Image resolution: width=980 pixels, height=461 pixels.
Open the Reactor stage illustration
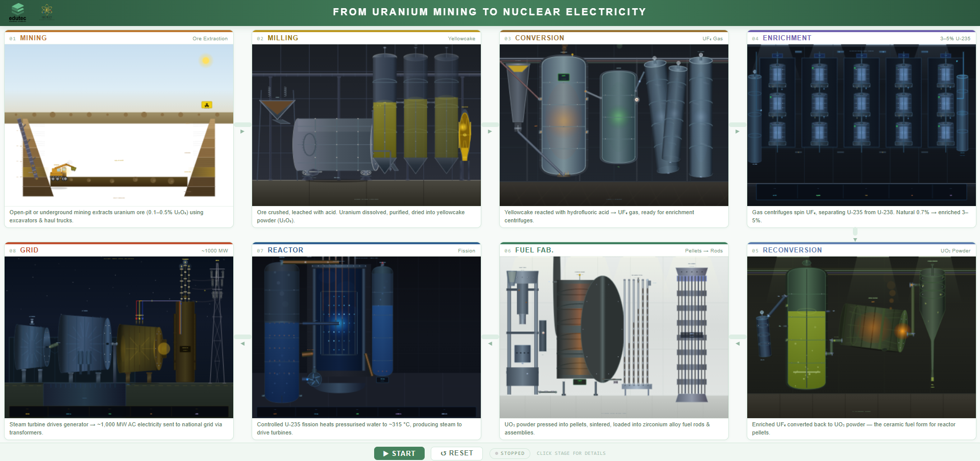point(366,337)
